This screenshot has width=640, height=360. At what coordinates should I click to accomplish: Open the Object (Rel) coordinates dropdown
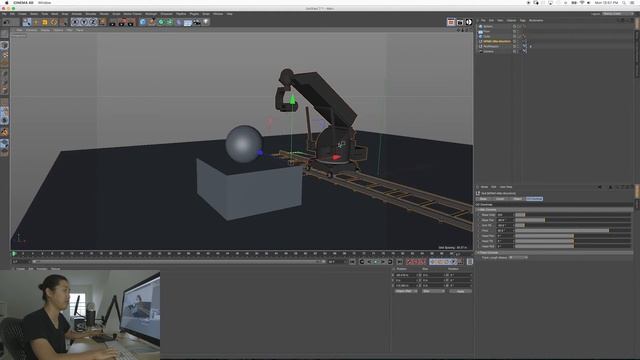[406, 291]
